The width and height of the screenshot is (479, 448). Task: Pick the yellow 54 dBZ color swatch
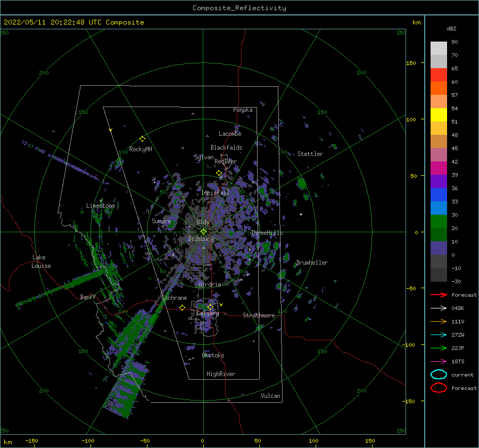439,115
